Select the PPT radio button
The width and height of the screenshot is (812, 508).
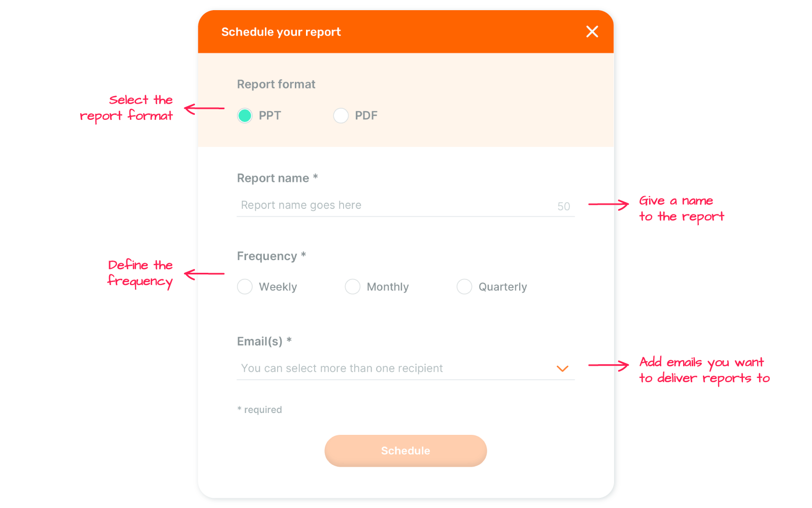pyautogui.click(x=245, y=116)
